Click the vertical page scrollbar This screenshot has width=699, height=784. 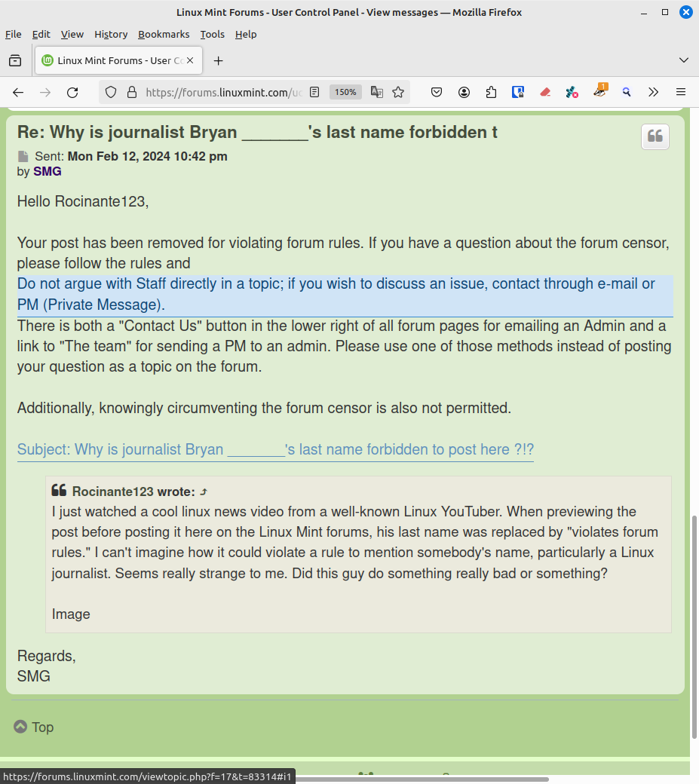coord(694,627)
